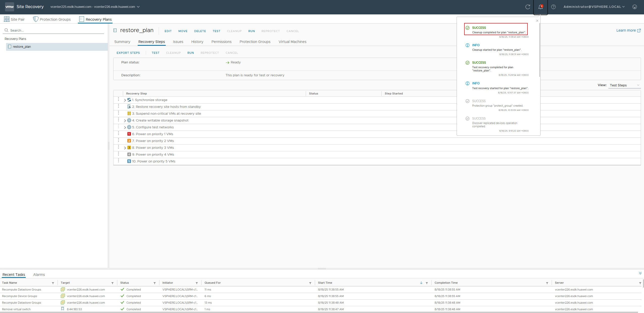
Task: Click the 8.44.180.53 target cell
Action: coord(74,309)
